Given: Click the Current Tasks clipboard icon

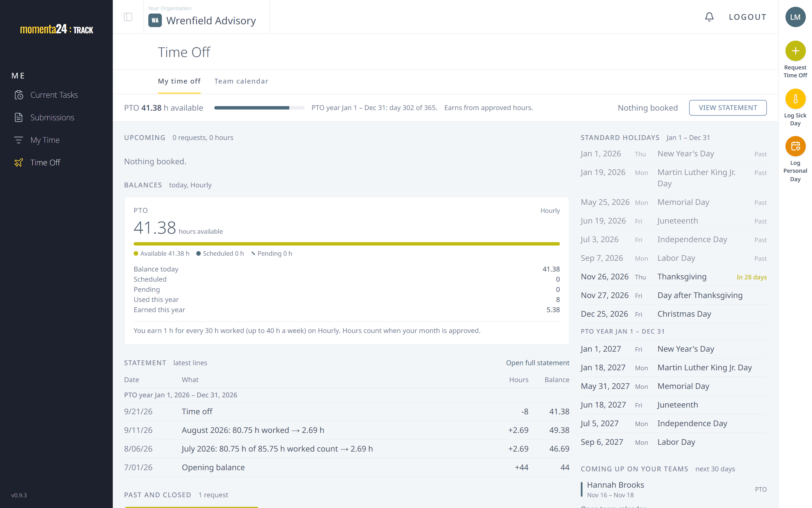Looking at the screenshot, I should (x=19, y=95).
